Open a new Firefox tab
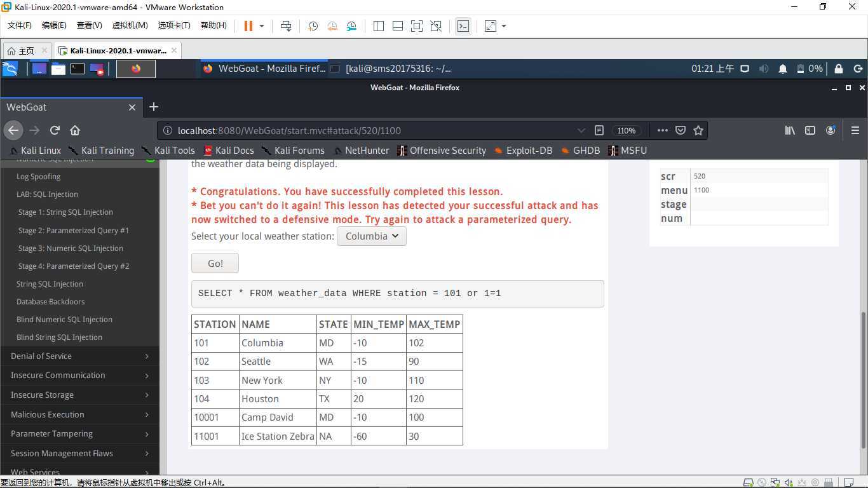 pos(153,107)
